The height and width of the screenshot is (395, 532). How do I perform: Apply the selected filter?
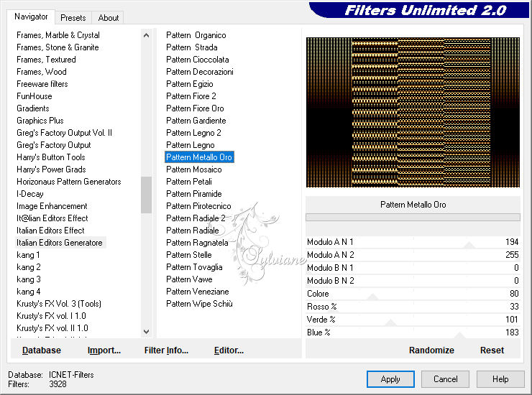390,379
